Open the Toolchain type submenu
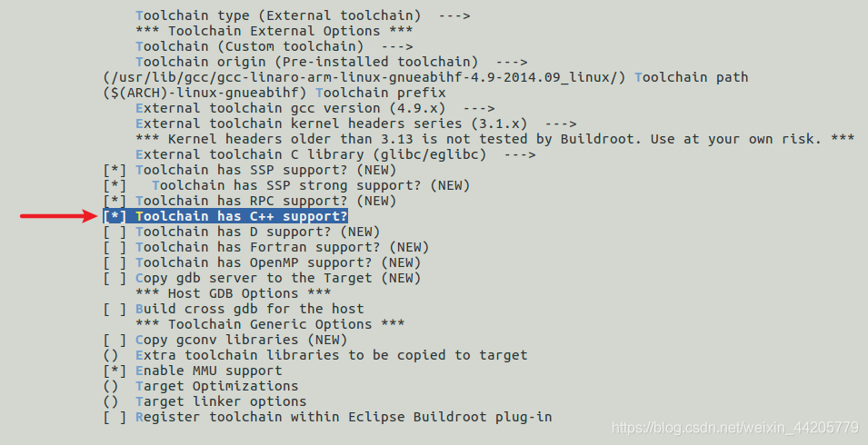This screenshot has height=445, width=868. (x=303, y=15)
